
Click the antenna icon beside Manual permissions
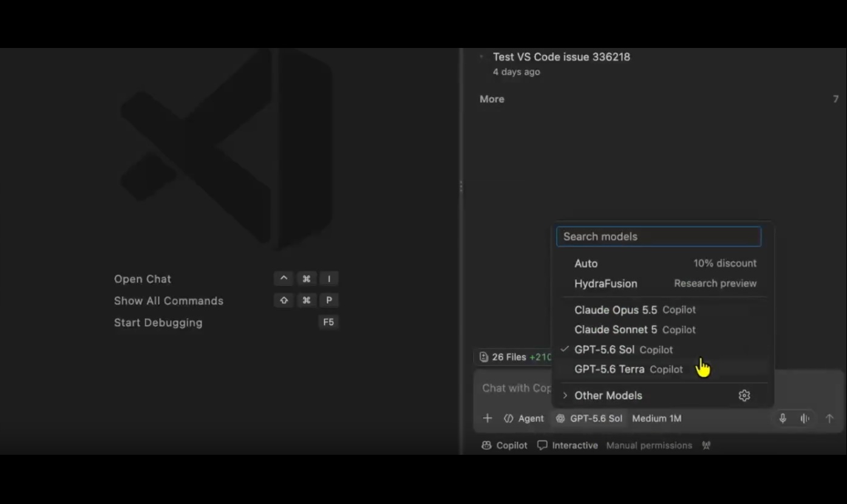[x=706, y=445]
